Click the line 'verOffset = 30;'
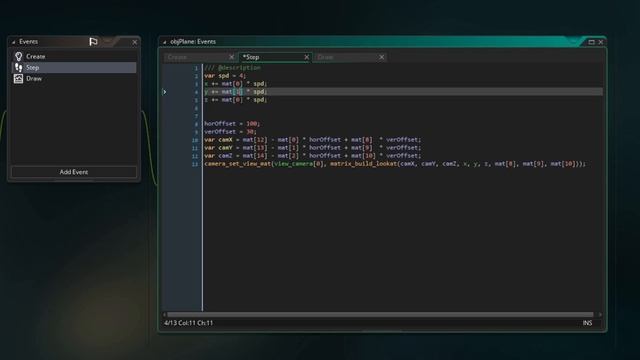Screen dimensions: 640x360 (x=230, y=132)
